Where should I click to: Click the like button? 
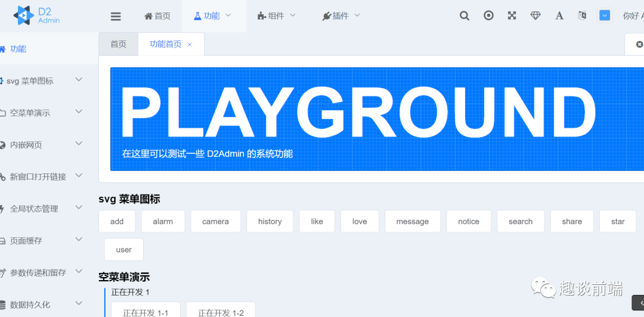coord(317,221)
